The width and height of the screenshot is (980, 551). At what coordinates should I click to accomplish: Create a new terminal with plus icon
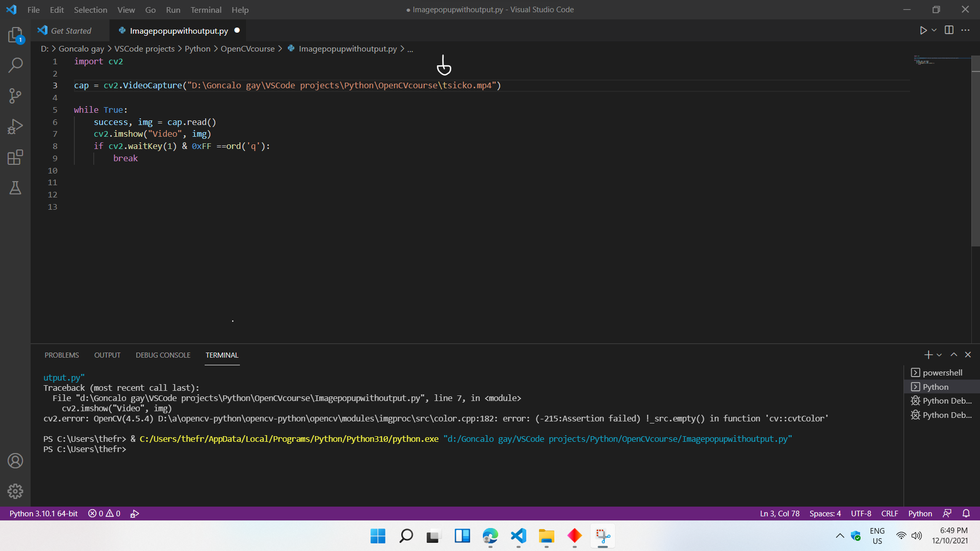pyautogui.click(x=928, y=355)
